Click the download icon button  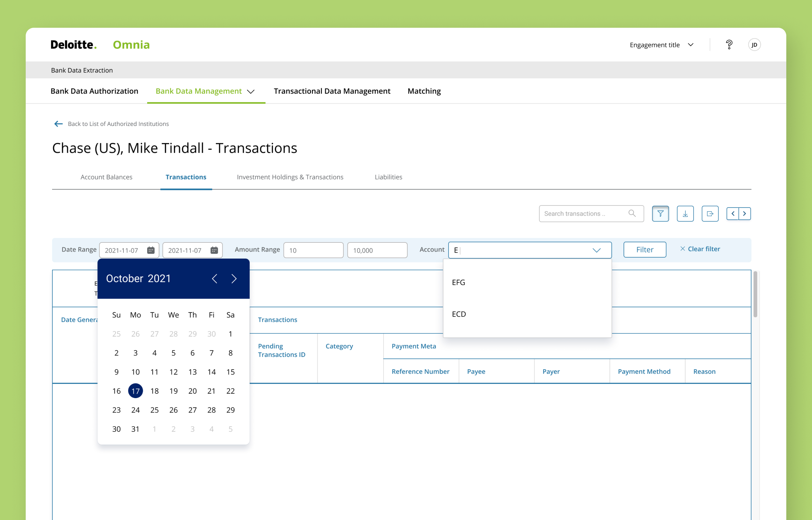click(x=685, y=214)
